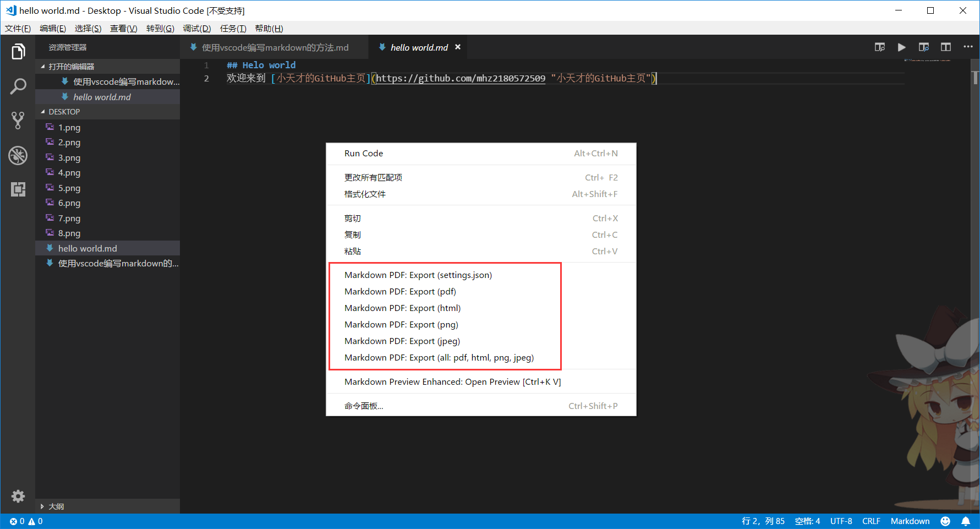Select 复制 in context menu
Image resolution: width=980 pixels, height=529 pixels.
(481, 235)
